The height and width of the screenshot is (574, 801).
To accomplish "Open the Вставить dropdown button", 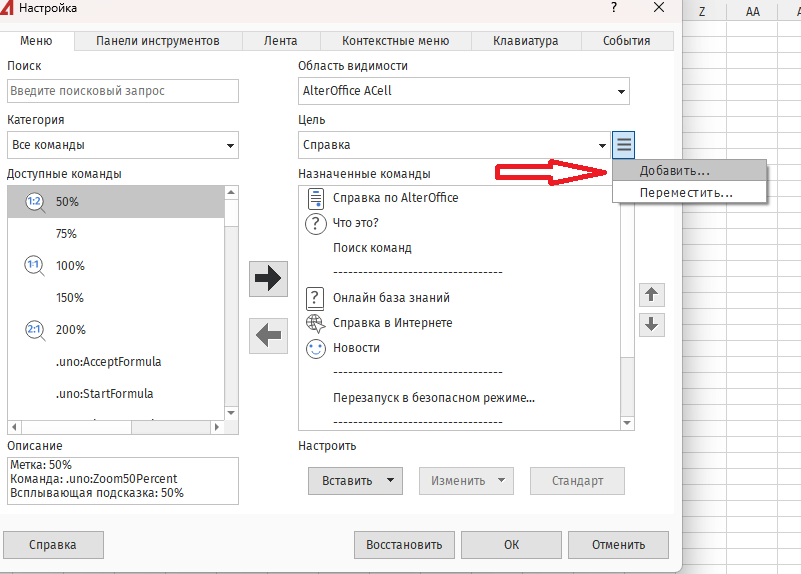I will 355,481.
